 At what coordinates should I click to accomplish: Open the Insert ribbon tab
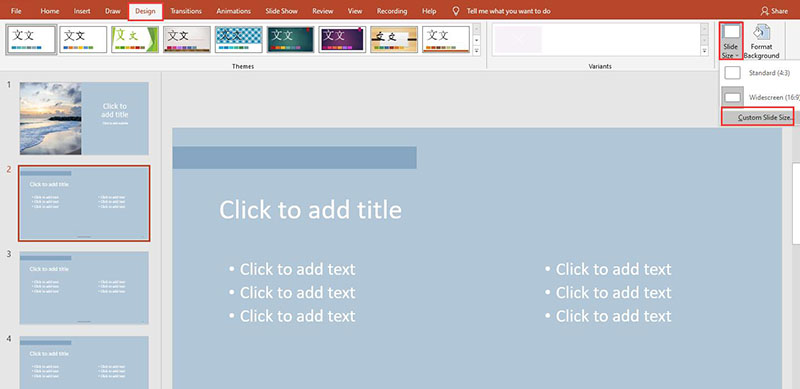82,11
